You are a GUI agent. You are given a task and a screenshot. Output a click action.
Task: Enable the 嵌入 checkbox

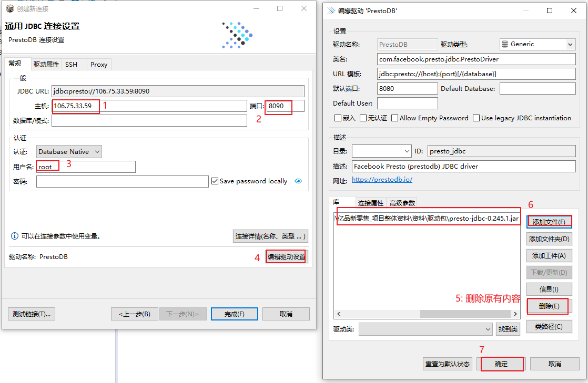pos(338,118)
